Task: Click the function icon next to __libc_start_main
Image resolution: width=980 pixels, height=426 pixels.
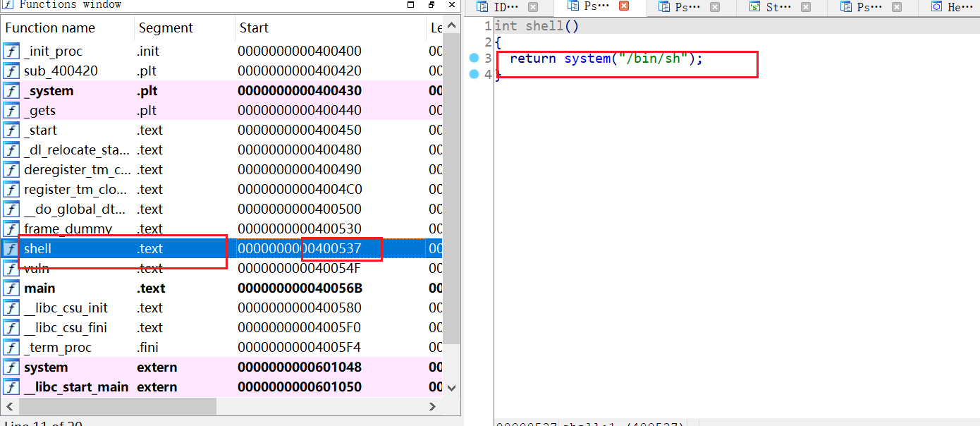Action: click(x=11, y=387)
